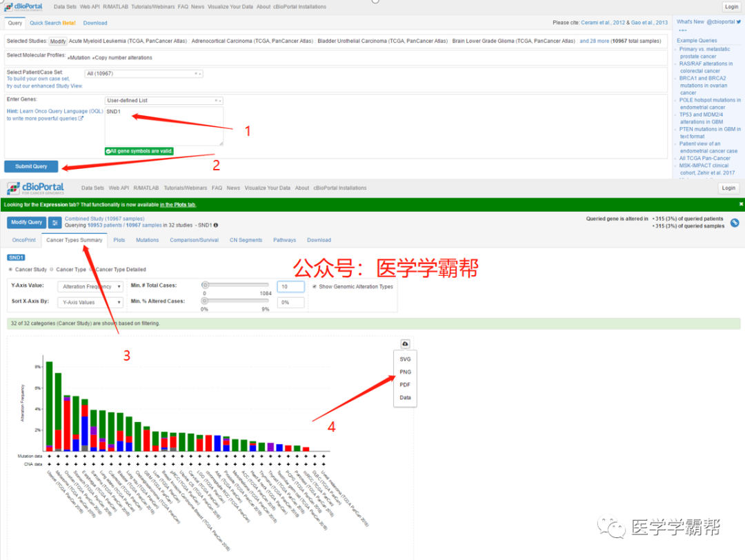Toggle Show Genomic Alteration Types checkbox
Viewport: 745px width, 560px height.
pos(315,286)
